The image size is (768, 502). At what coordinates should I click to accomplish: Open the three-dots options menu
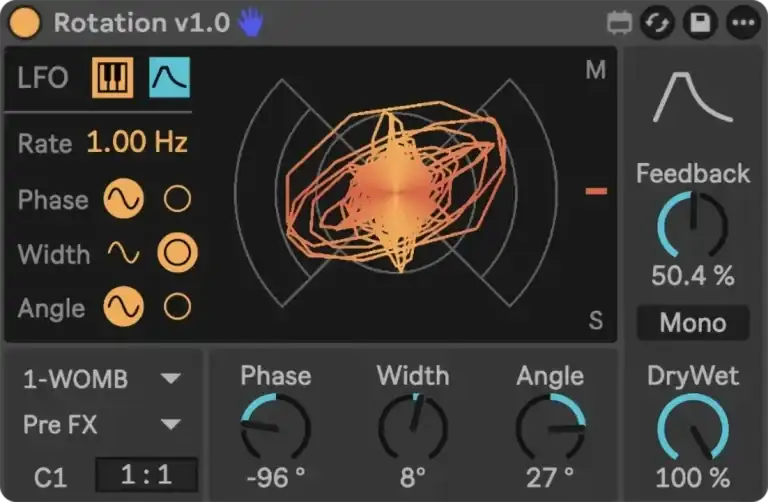point(743,23)
